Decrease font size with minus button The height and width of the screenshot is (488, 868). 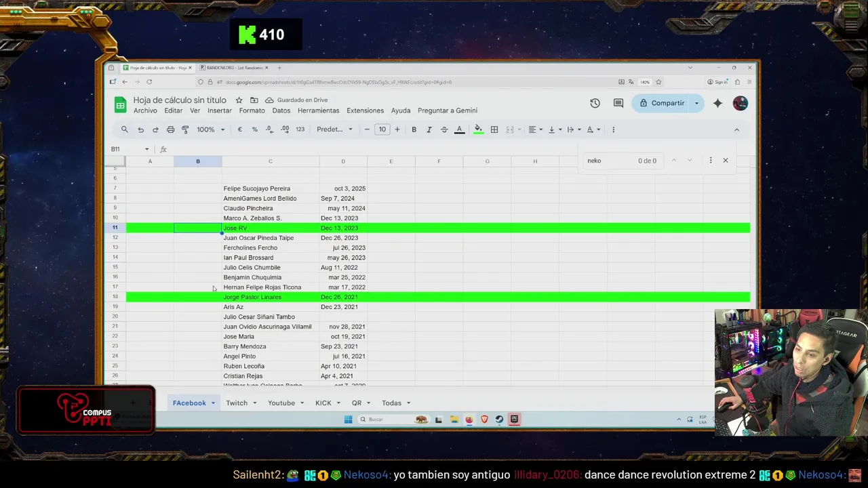click(x=367, y=129)
